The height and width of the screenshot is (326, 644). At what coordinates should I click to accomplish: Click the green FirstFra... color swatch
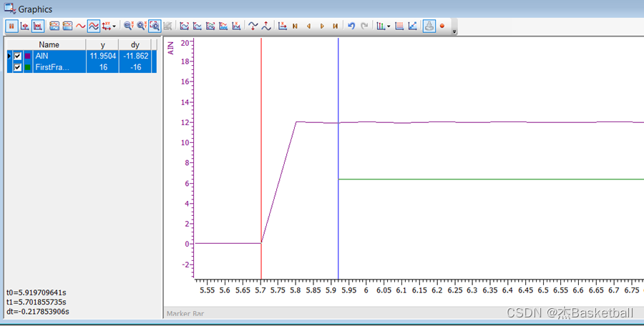tap(28, 67)
